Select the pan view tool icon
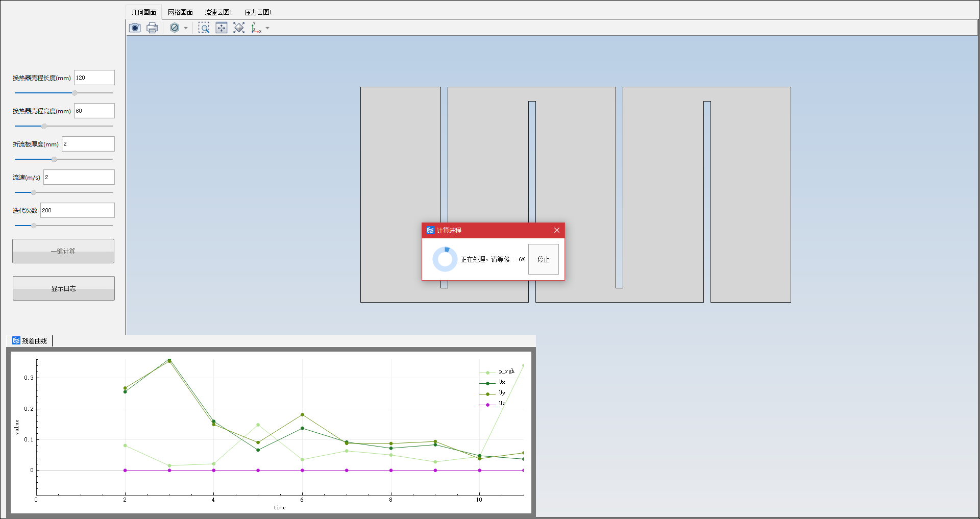 click(x=222, y=28)
